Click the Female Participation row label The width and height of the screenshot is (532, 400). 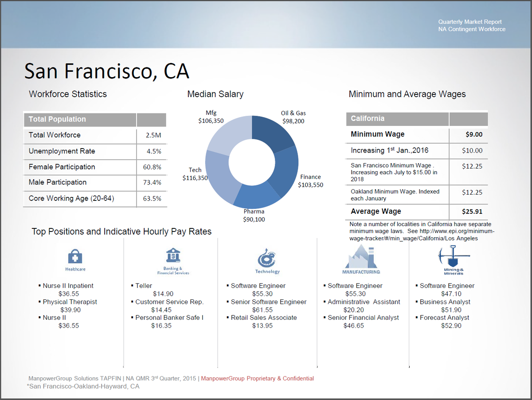[x=62, y=167]
